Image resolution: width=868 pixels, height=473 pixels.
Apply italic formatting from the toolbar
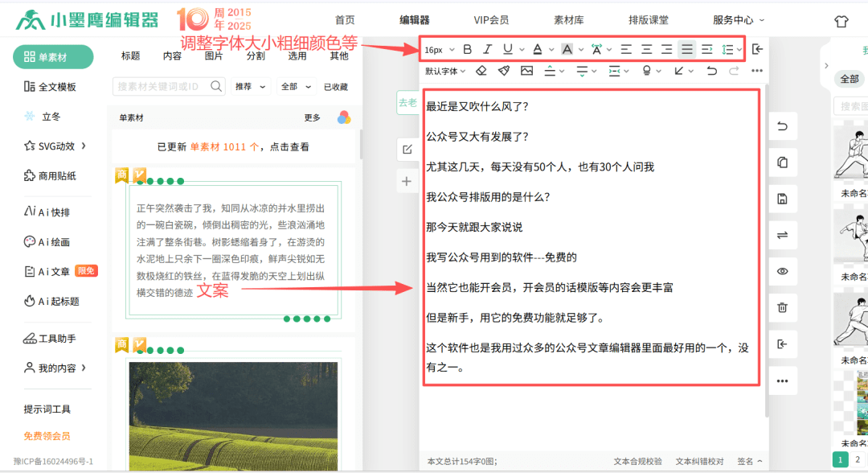[486, 50]
